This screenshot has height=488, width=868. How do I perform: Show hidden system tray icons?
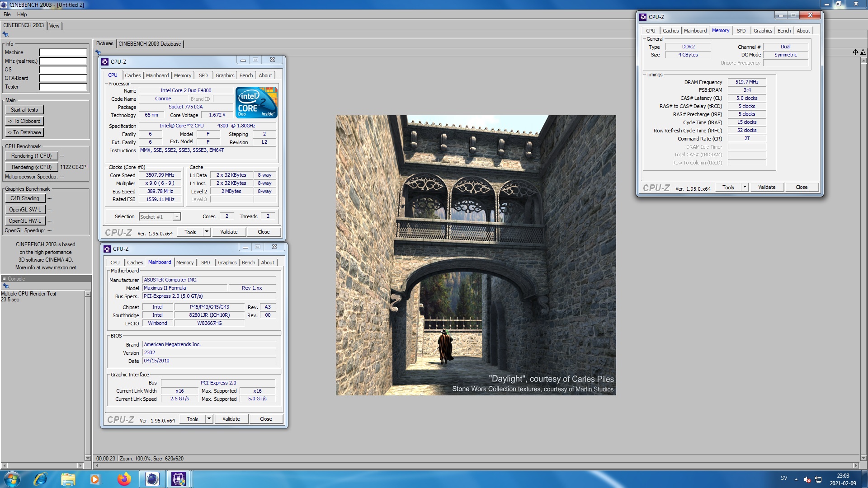click(x=796, y=479)
